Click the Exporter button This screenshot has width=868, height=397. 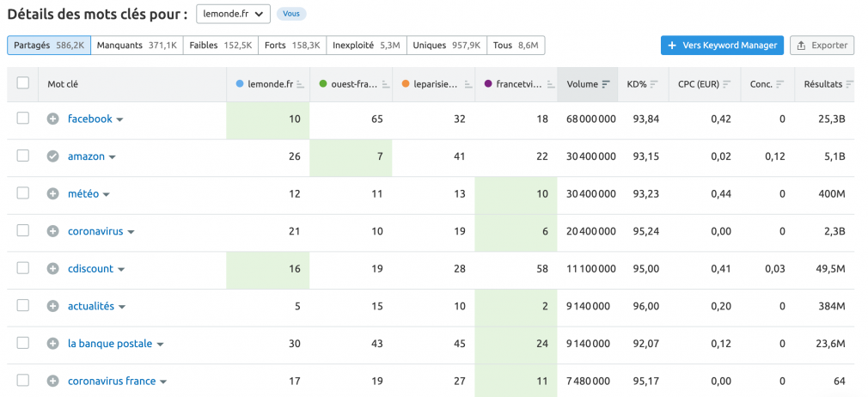coord(822,46)
